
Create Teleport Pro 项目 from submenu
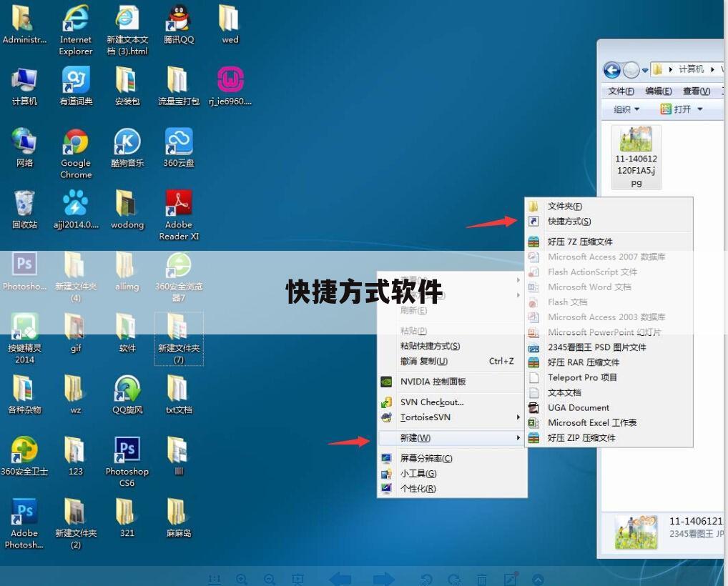[609, 377]
